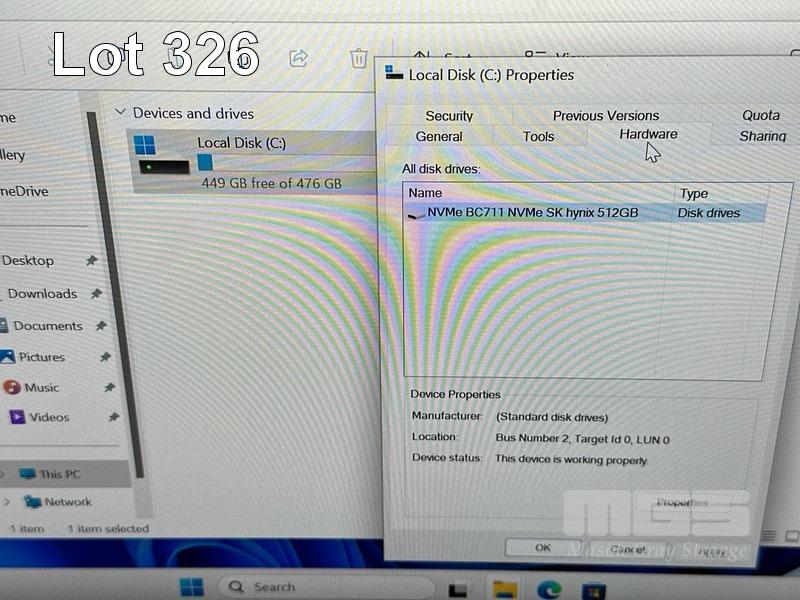Click the Share icon in Explorer toolbar
Screen dimensions: 800x600
pyautogui.click(x=298, y=59)
